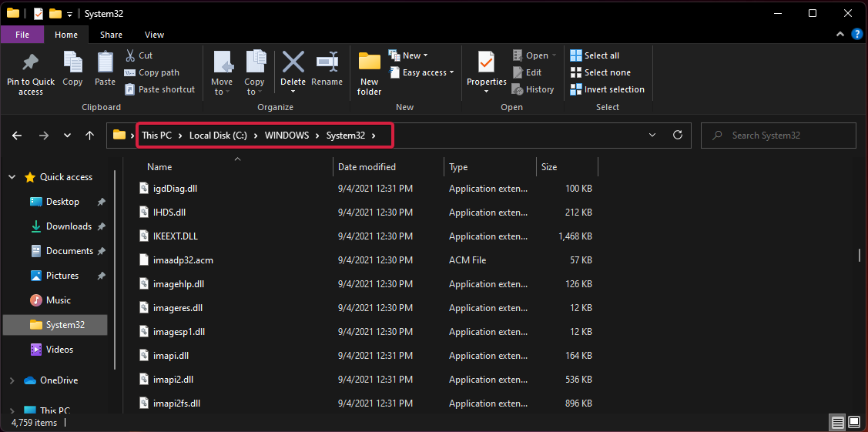Image resolution: width=868 pixels, height=432 pixels.
Task: Select the Cut scissors command
Action: tap(139, 55)
